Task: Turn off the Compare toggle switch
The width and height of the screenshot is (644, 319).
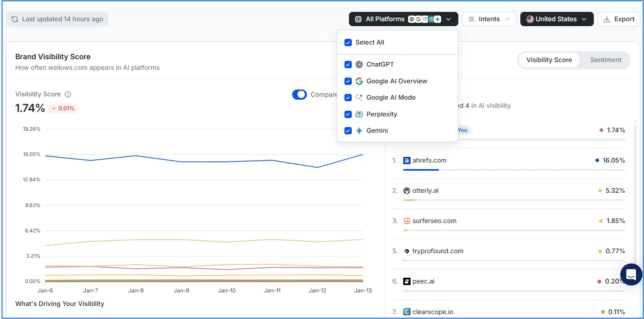Action: point(300,95)
